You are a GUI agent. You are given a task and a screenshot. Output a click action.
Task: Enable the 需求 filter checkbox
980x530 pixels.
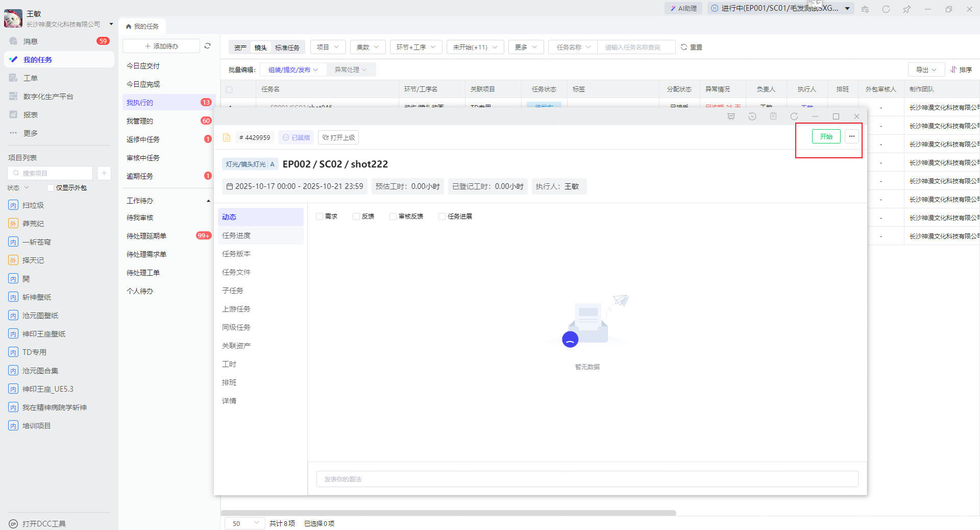(320, 216)
